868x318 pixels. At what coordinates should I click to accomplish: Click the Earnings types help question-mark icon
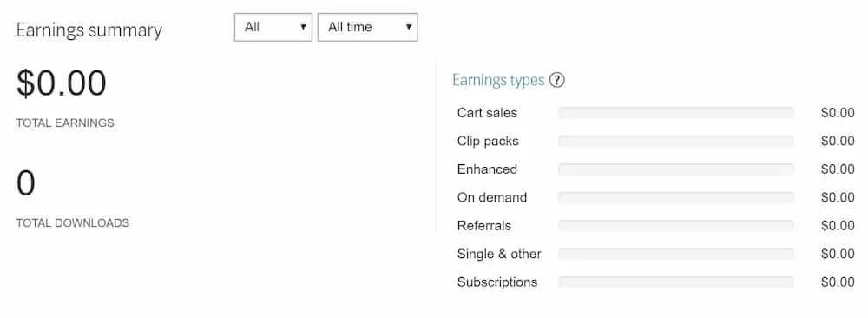[557, 80]
